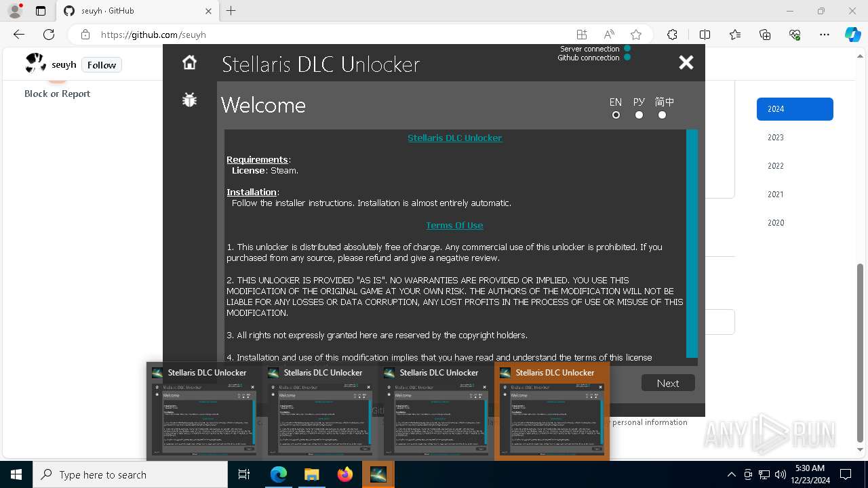Open the bug report icon
The height and width of the screenshot is (488, 868).
[189, 100]
